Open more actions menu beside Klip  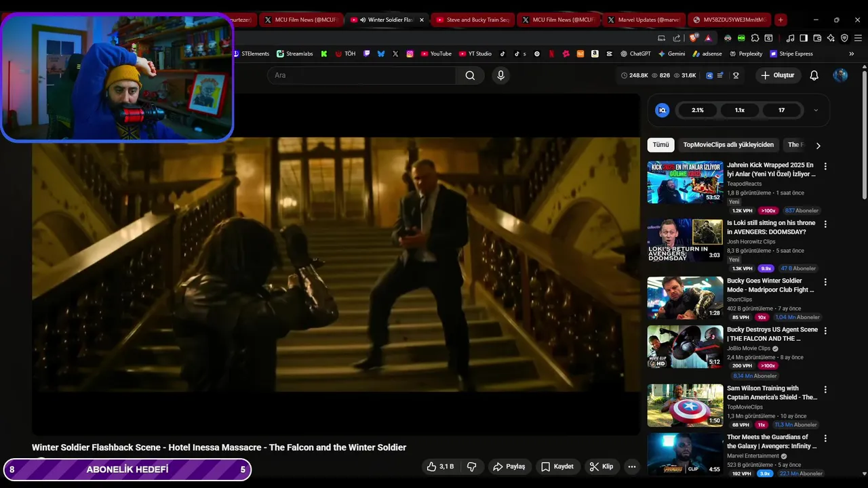631,466
